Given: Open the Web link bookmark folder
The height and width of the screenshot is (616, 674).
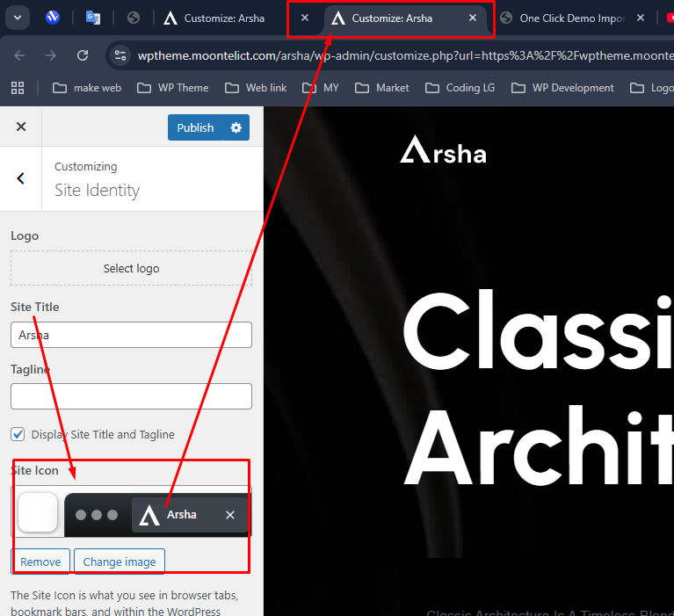Looking at the screenshot, I should pyautogui.click(x=256, y=88).
